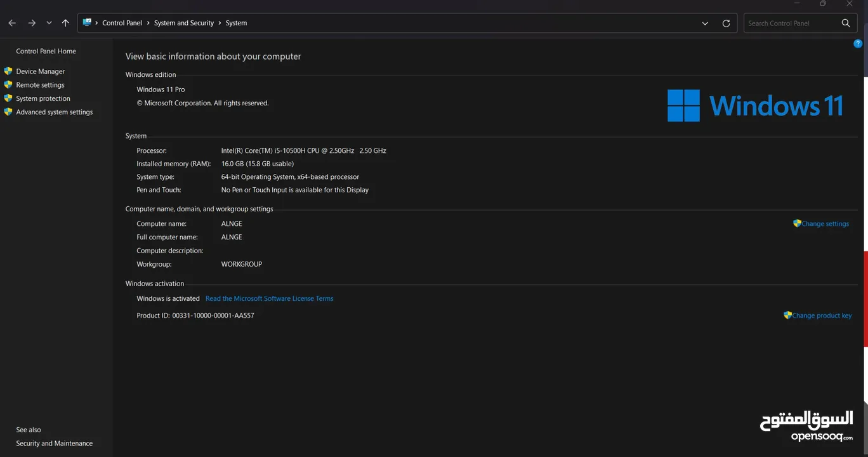This screenshot has height=457, width=868.
Task: Click Change settings link
Action: [825, 224]
